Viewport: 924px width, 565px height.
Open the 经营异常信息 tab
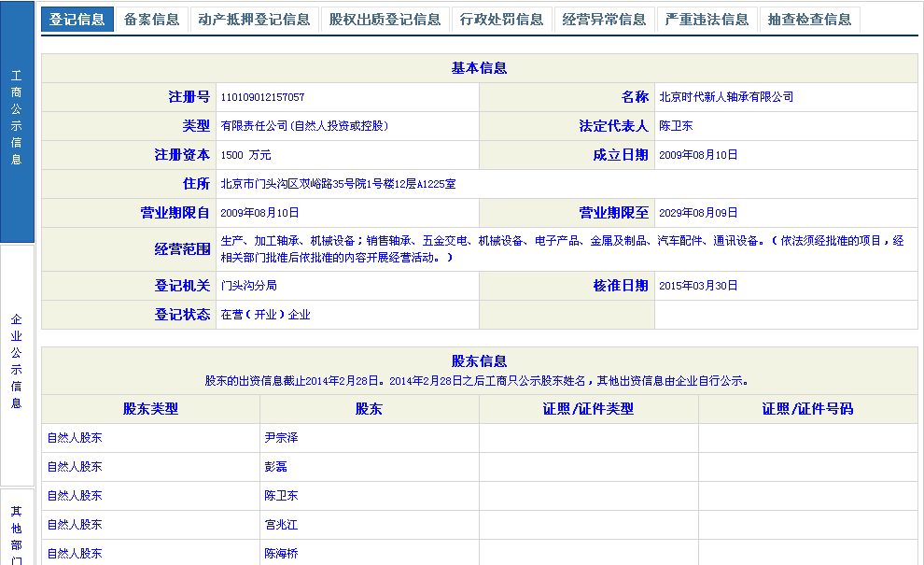click(604, 20)
